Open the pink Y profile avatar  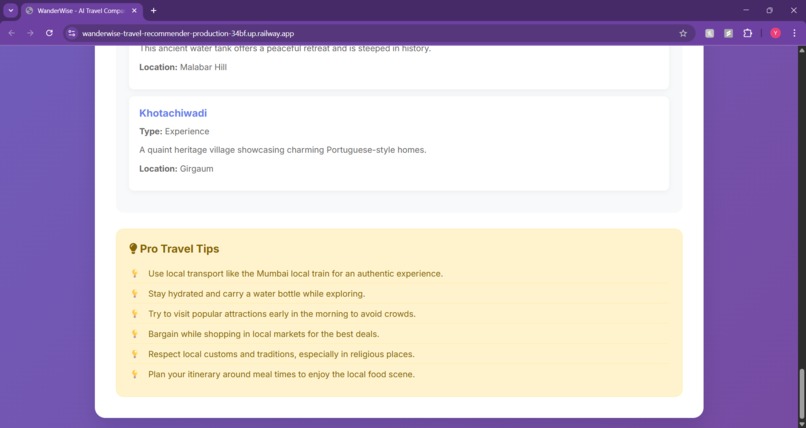tap(775, 33)
